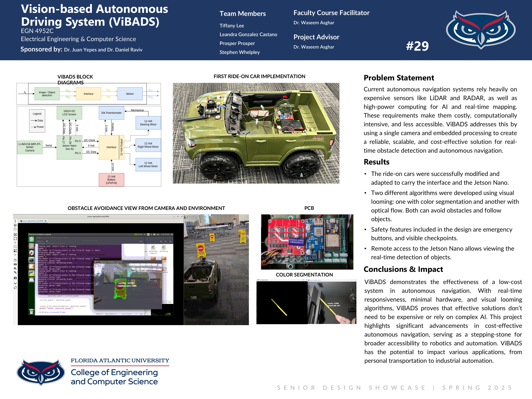Open the Python language dropdown in the gedit status bar

[x=100, y=314]
